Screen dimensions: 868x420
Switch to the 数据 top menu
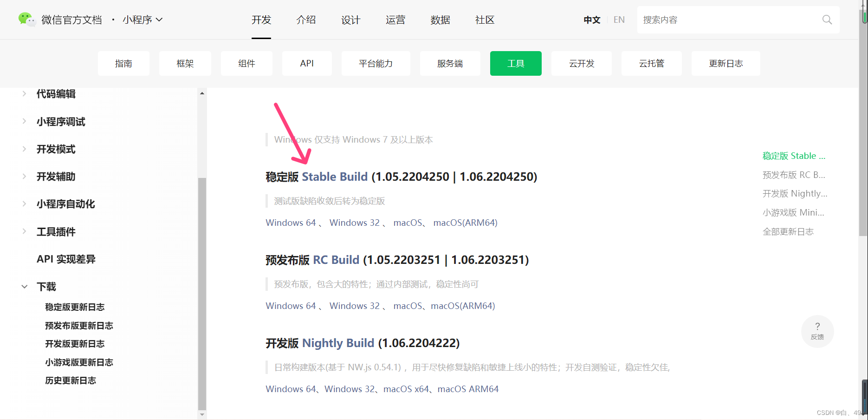tap(440, 20)
